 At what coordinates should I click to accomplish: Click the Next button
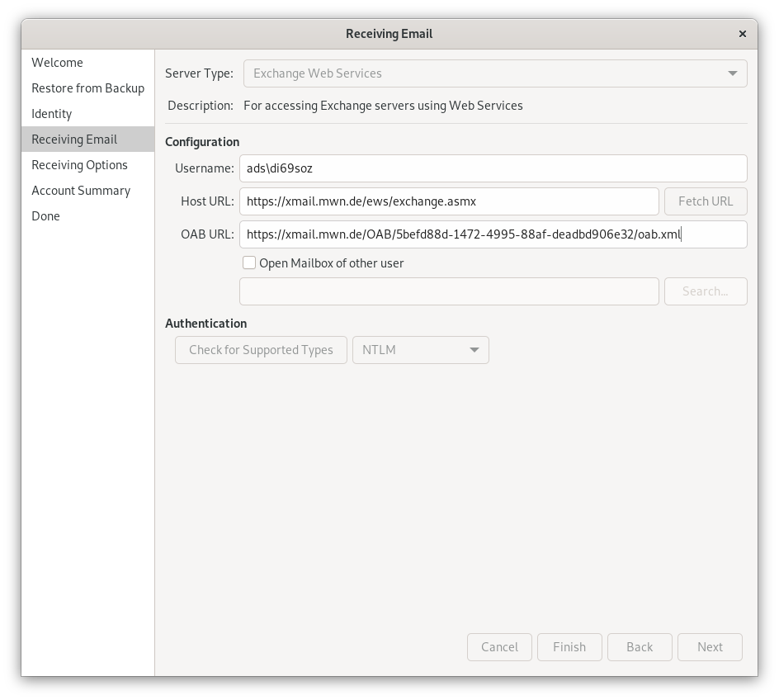click(710, 646)
